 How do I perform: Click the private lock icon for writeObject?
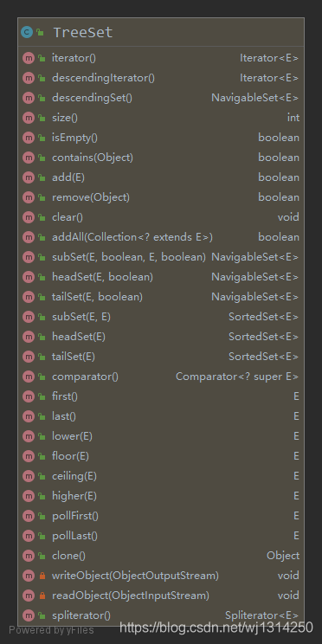[x=42, y=576]
